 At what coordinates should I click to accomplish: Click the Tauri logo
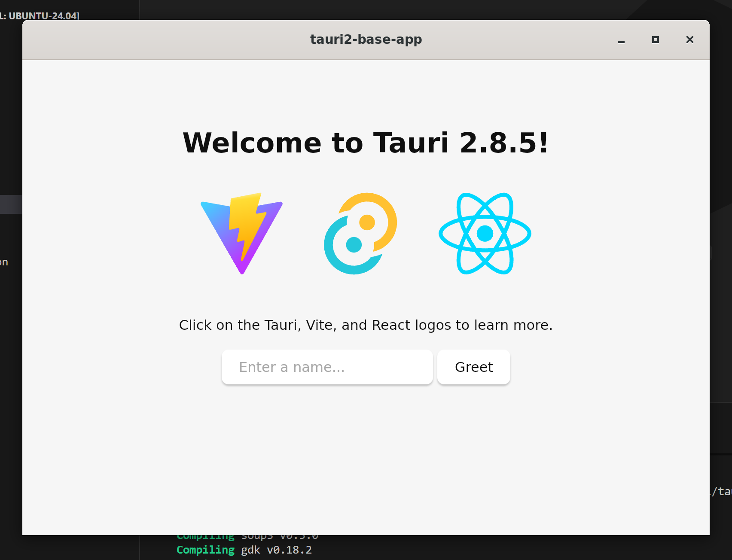[360, 234]
